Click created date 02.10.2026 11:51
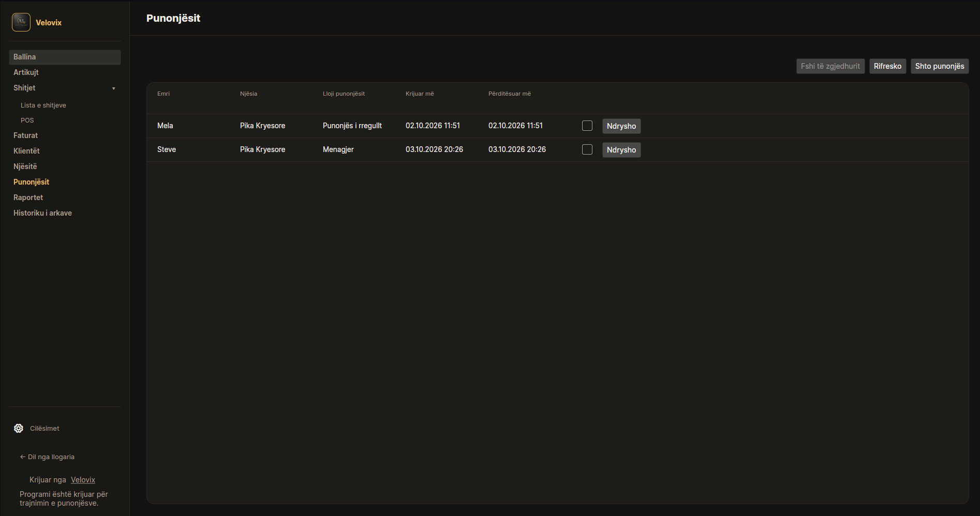 point(433,126)
